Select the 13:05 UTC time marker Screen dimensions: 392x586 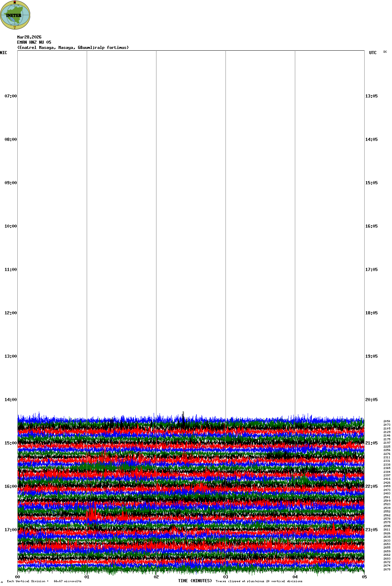[371, 96]
